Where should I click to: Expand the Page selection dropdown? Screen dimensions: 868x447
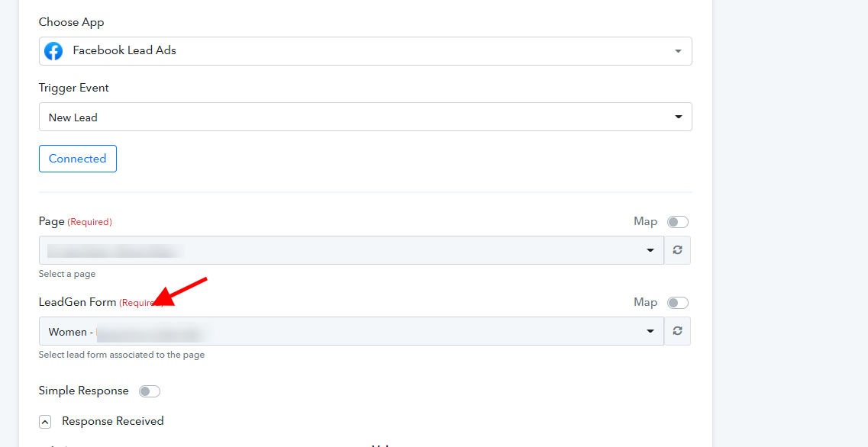[x=351, y=250]
